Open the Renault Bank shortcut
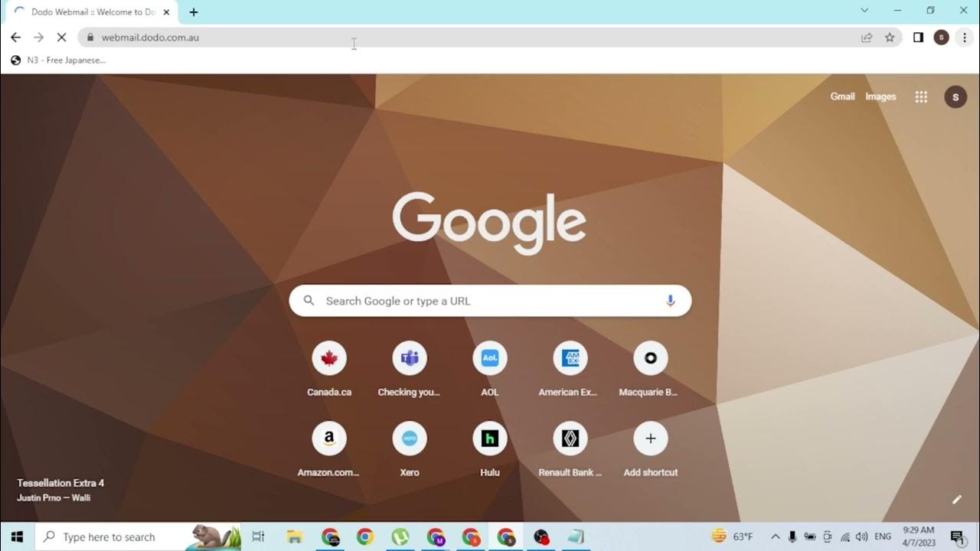Viewport: 980px width, 551px height. (570, 450)
